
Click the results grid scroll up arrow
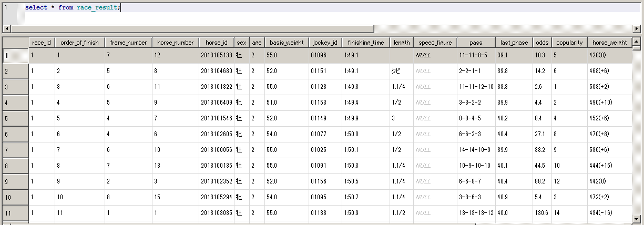point(637,42)
